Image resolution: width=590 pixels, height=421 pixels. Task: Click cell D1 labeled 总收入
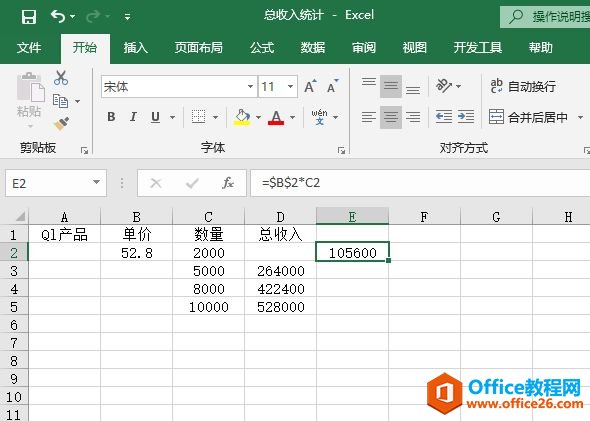click(x=280, y=235)
